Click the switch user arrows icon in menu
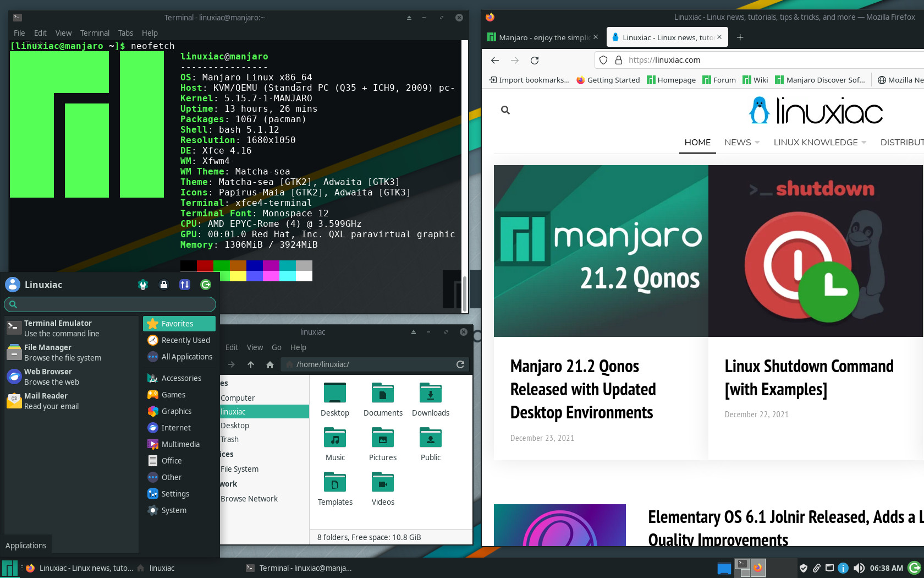924x578 pixels. pos(185,285)
